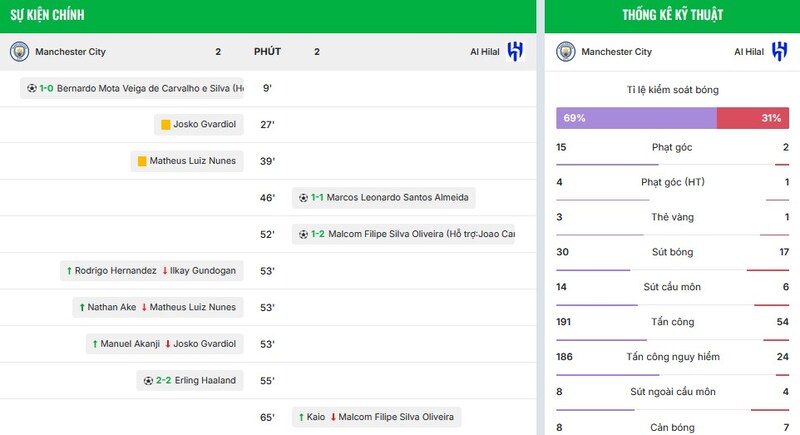Click Al Hilal name in statistics panel
The image size is (800, 435).
pos(749,52)
